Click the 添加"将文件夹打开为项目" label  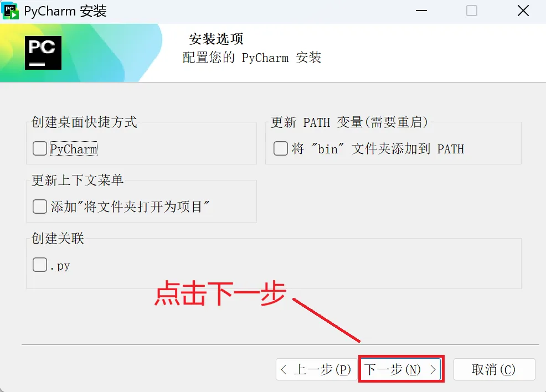click(x=130, y=207)
